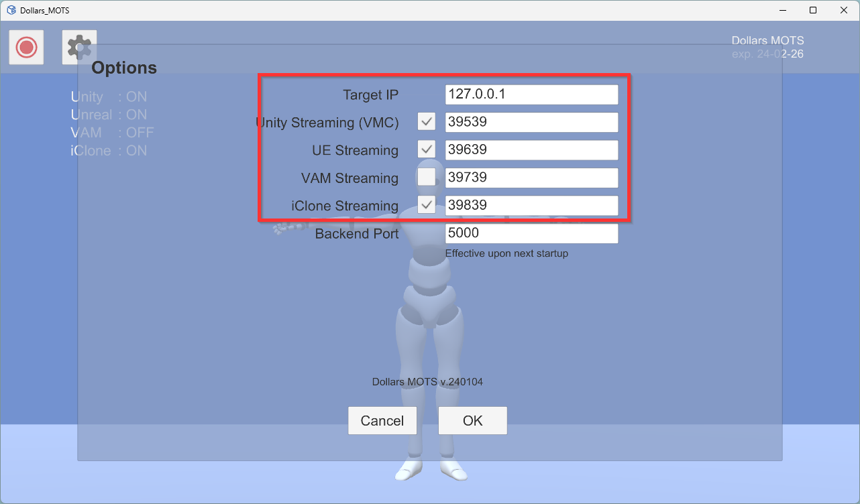The height and width of the screenshot is (504, 860).
Task: Click the red record button icon
Action: [x=26, y=48]
